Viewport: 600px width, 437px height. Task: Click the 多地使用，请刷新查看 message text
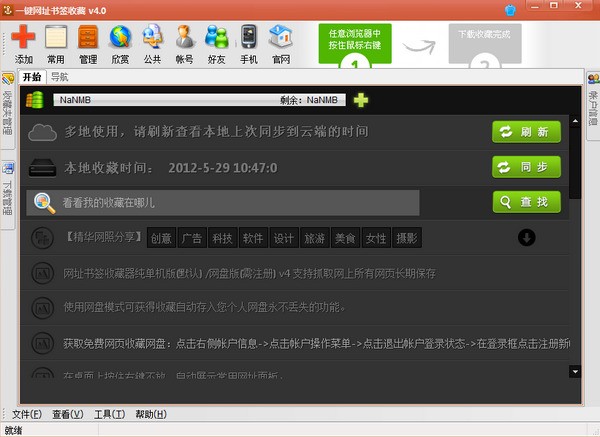click(x=217, y=132)
